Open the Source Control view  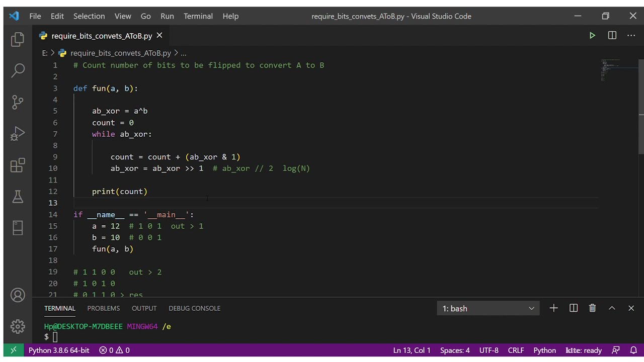click(18, 102)
